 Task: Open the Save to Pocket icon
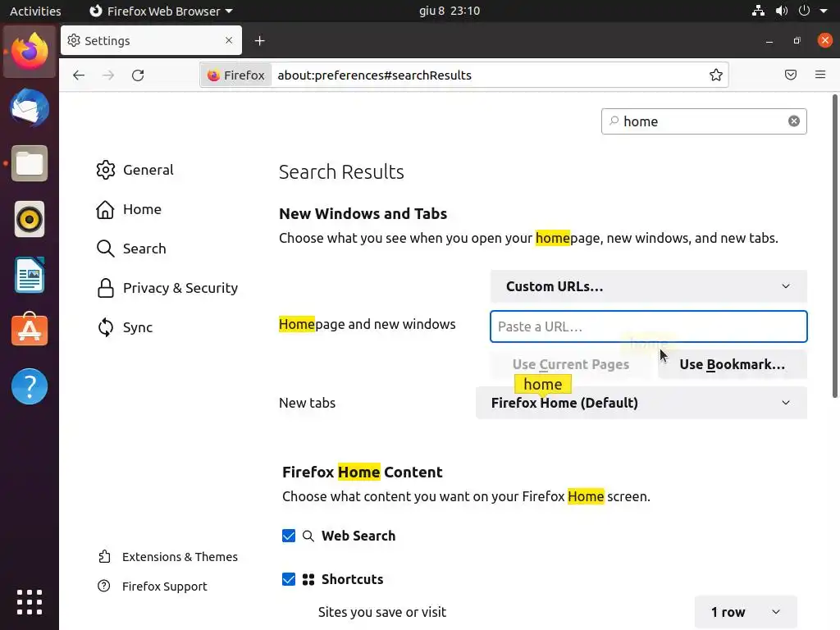point(791,75)
